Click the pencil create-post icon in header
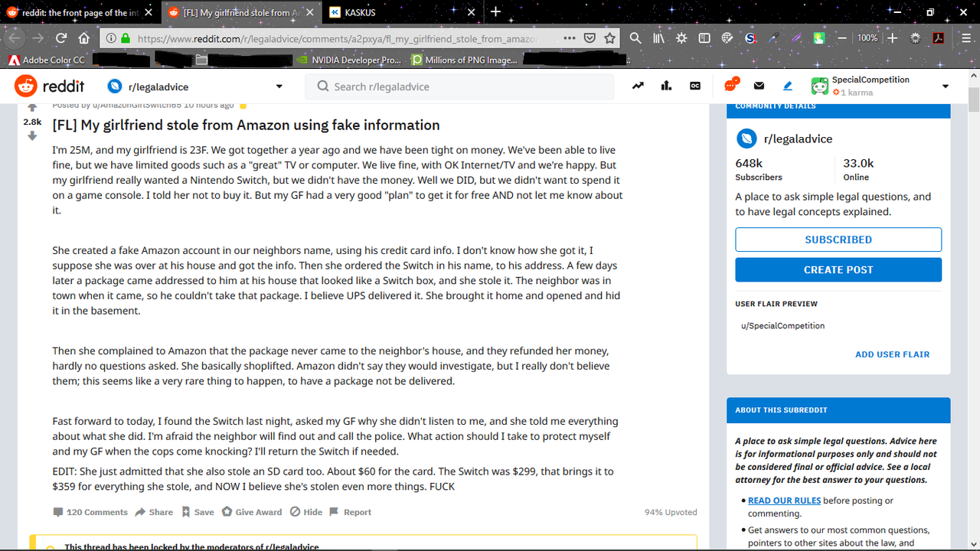980x551 pixels. (x=787, y=86)
